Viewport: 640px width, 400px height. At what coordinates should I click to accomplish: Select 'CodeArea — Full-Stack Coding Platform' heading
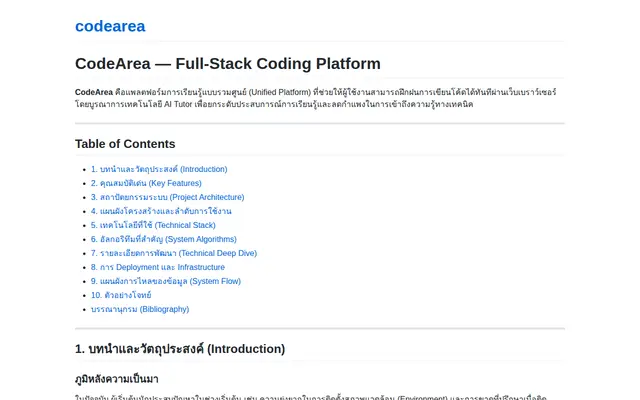coord(228,64)
